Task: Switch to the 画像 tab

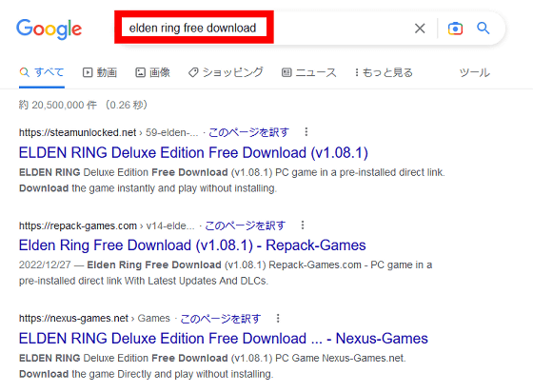Action: 152,72
